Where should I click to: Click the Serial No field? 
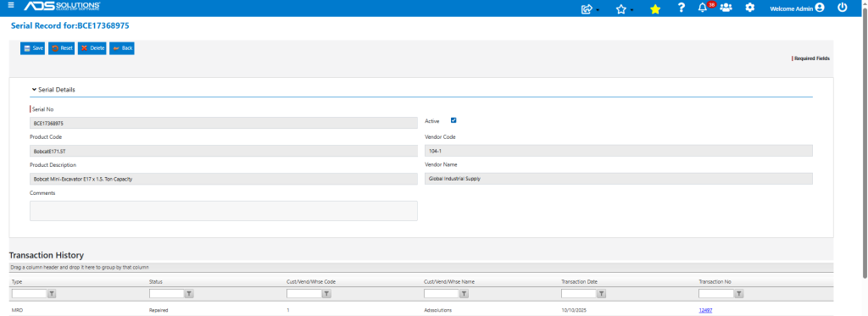(224, 123)
